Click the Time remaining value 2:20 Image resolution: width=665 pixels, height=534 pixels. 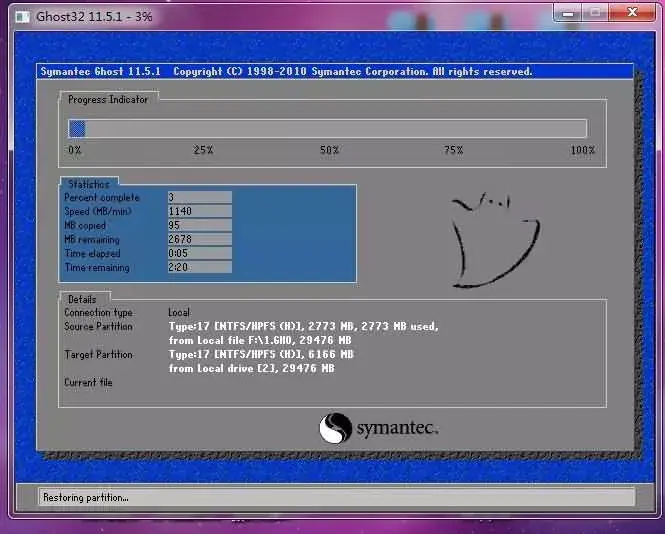point(200,267)
